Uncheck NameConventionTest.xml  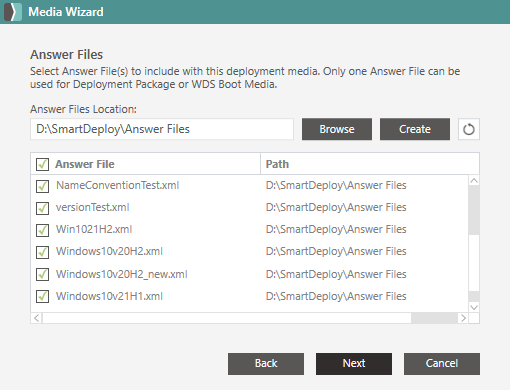pos(42,186)
